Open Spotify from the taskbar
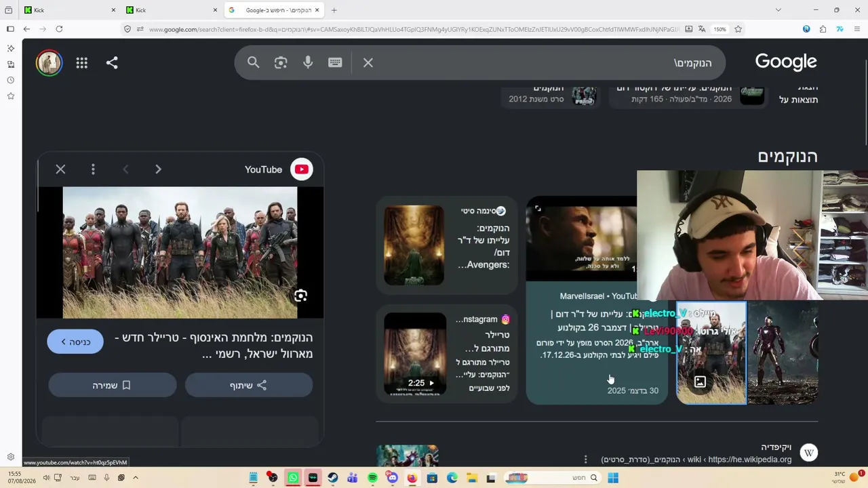This screenshot has width=868, height=488. click(x=372, y=478)
